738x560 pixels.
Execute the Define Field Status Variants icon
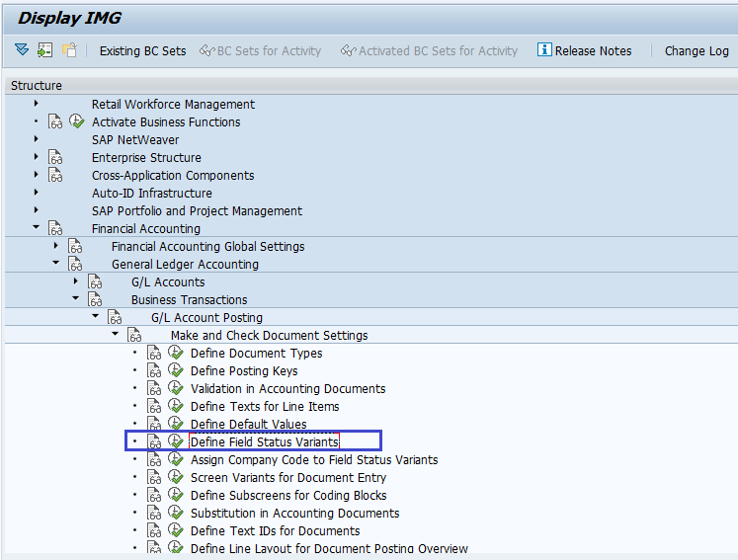click(x=176, y=441)
